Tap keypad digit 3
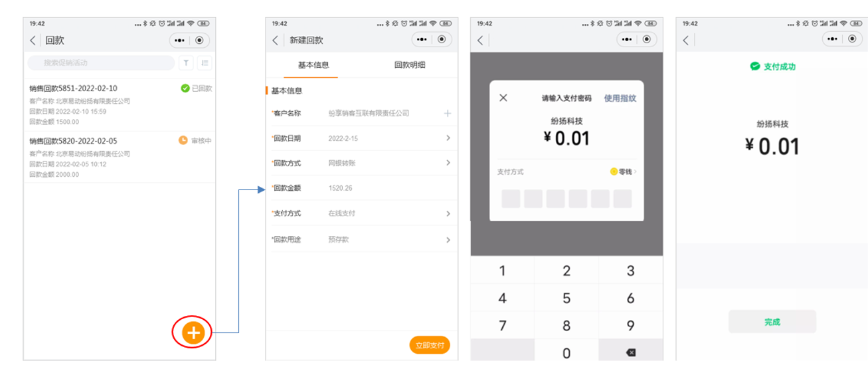Screen dimensions: 868x389 631,271
